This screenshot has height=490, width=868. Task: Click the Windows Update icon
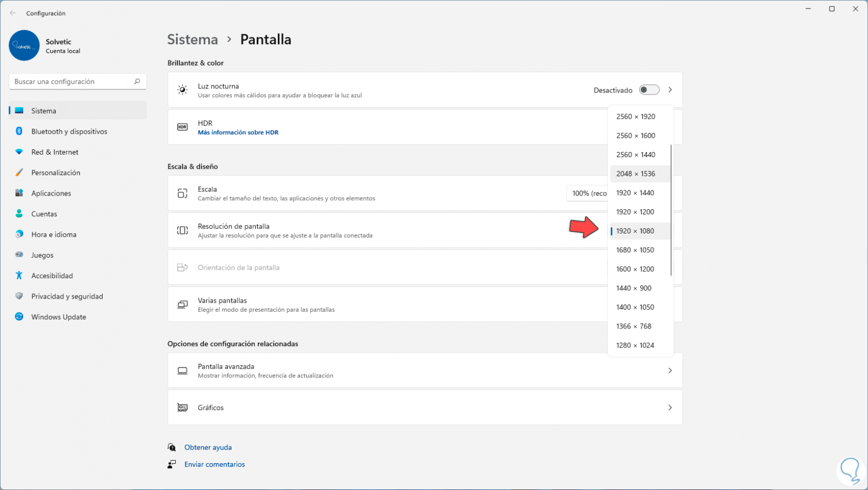coord(19,317)
